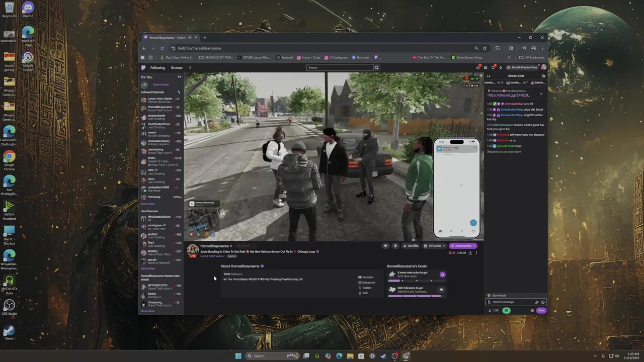Open the Twitch home logo
The width and height of the screenshot is (644, 362).
tap(143, 67)
